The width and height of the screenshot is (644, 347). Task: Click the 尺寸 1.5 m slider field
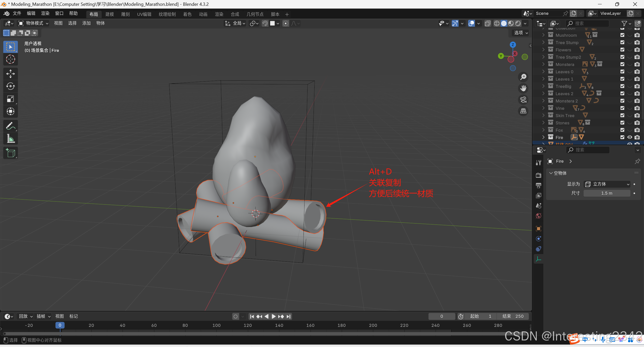607,193
